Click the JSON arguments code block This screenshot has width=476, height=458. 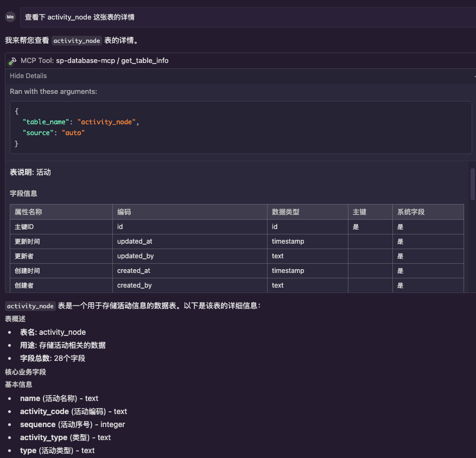(x=241, y=128)
